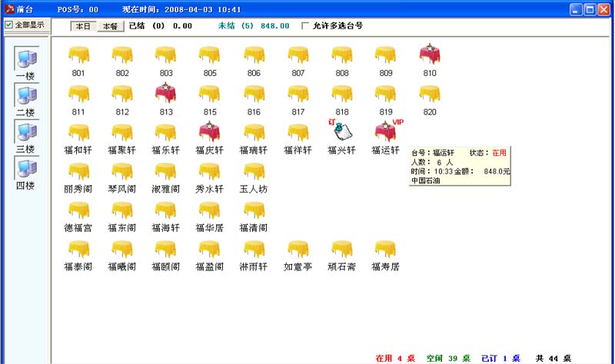Click the reserved table 福兴轩 icon
This screenshot has height=364, width=615.
[341, 131]
